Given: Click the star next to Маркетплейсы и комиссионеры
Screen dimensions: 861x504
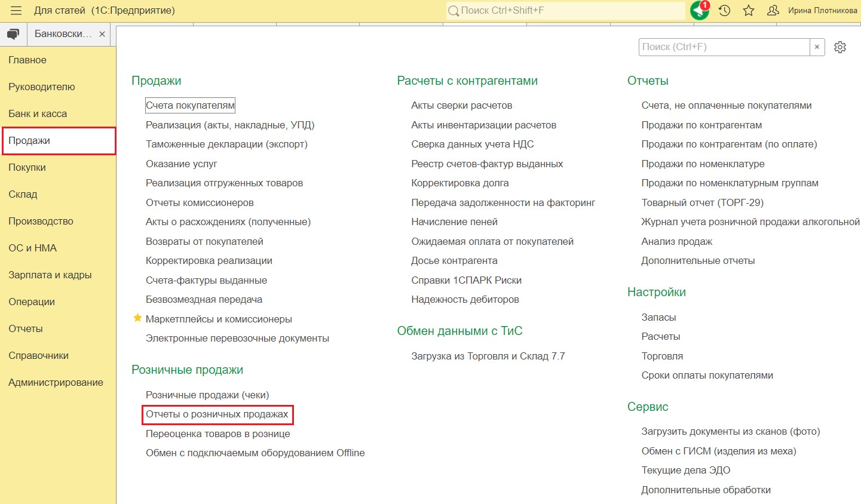Looking at the screenshot, I should click(x=137, y=318).
